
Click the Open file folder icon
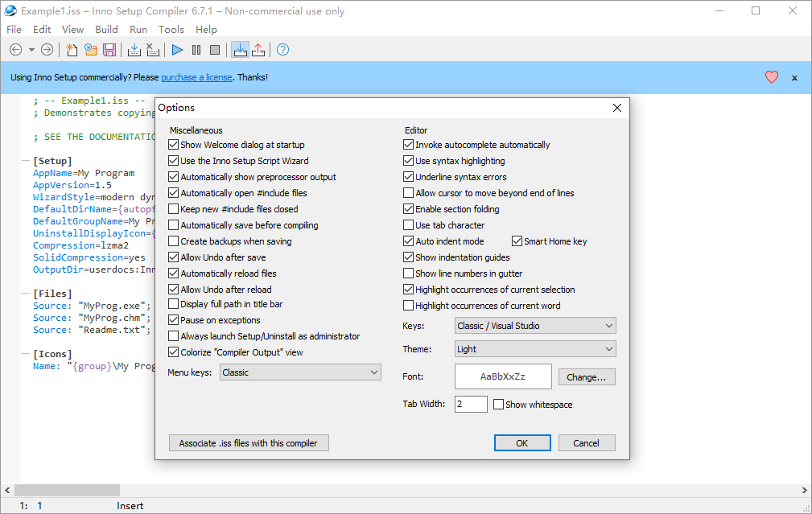point(91,50)
